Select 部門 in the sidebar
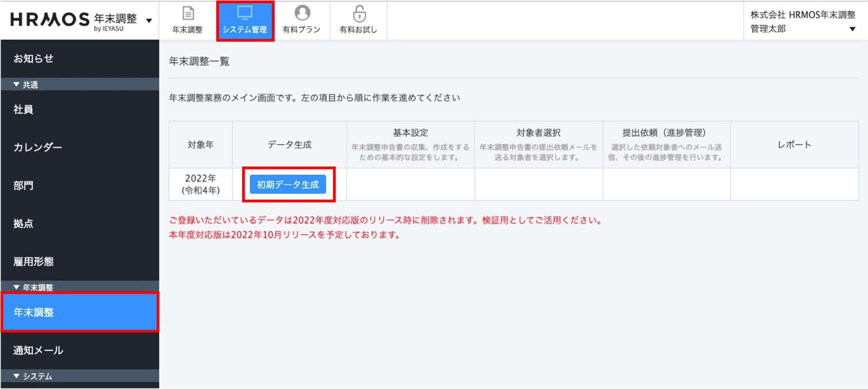This screenshot has height=389, width=868. 23,185
